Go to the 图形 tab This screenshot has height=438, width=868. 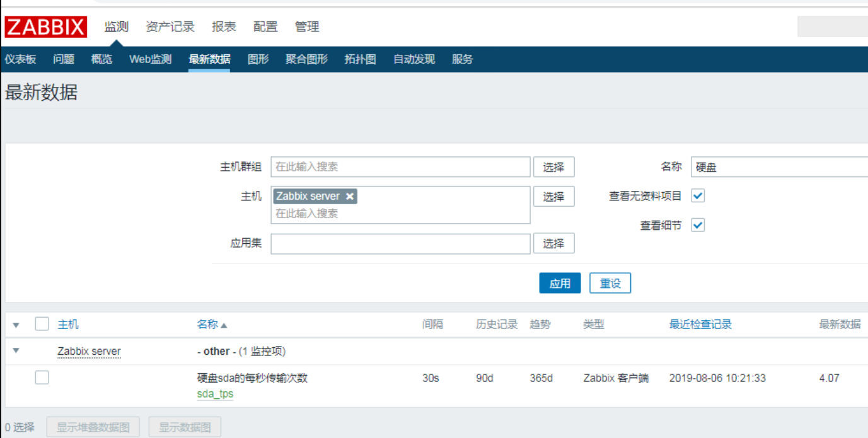(x=258, y=59)
